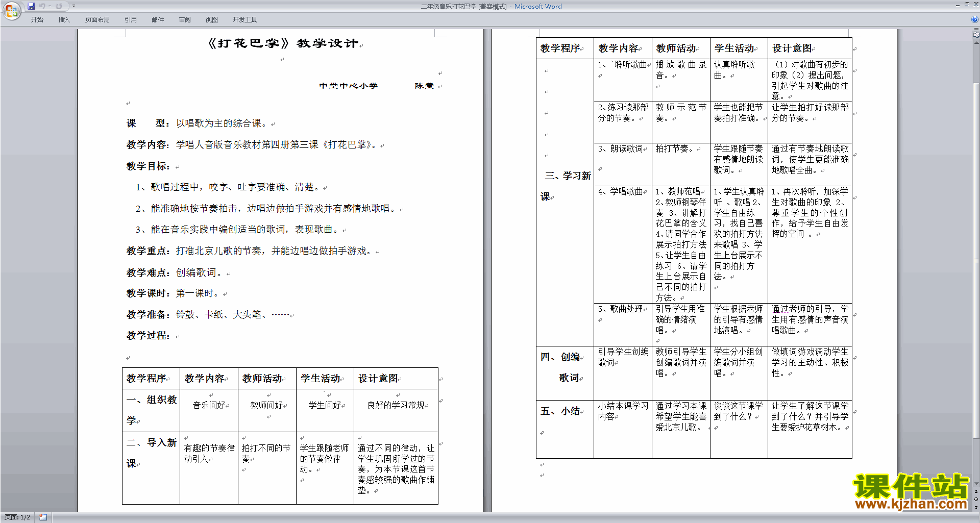Open the 邮件 ribbon tab
The image size is (980, 523).
(x=158, y=20)
